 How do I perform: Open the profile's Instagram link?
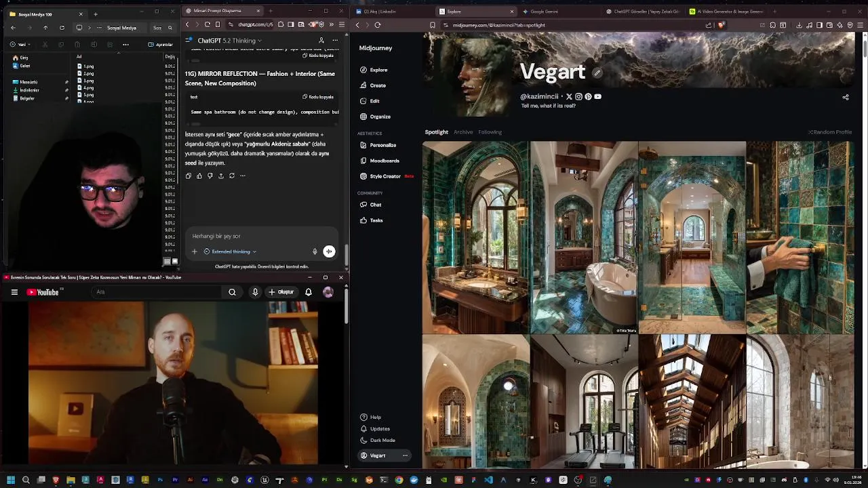(x=578, y=97)
